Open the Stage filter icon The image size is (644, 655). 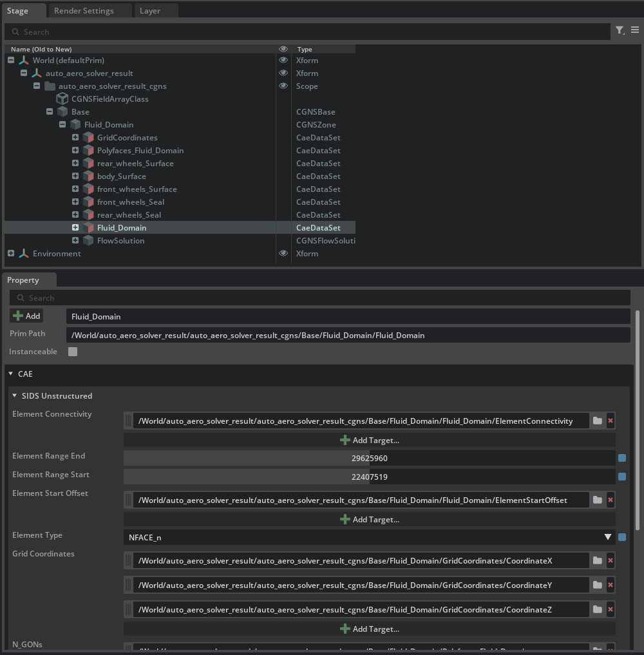[x=619, y=30]
